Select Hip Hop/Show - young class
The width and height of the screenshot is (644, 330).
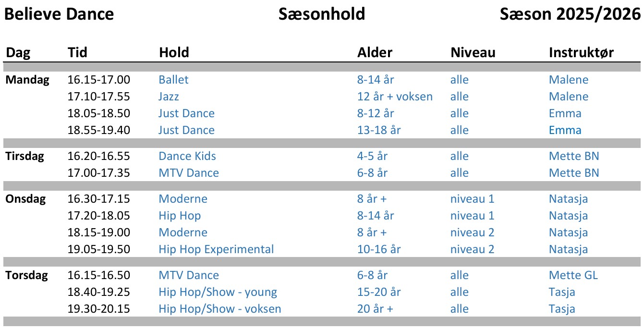click(218, 292)
